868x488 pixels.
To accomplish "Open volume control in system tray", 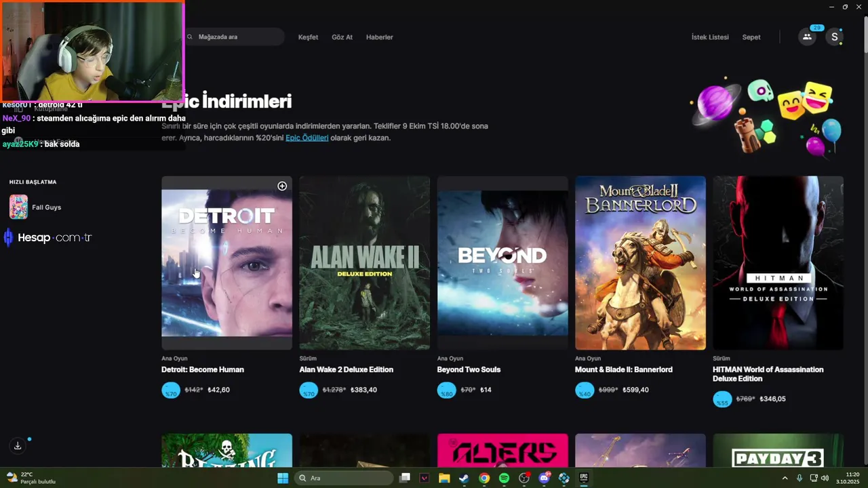I will (x=825, y=478).
